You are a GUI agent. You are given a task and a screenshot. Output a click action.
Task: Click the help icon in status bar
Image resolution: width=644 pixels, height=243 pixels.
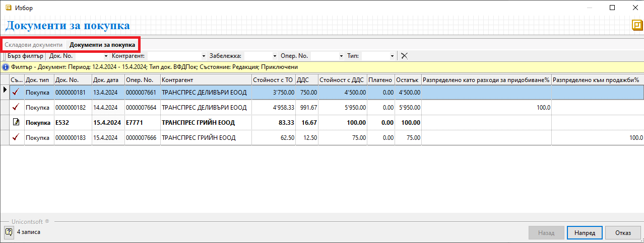pyautogui.click(x=9, y=232)
